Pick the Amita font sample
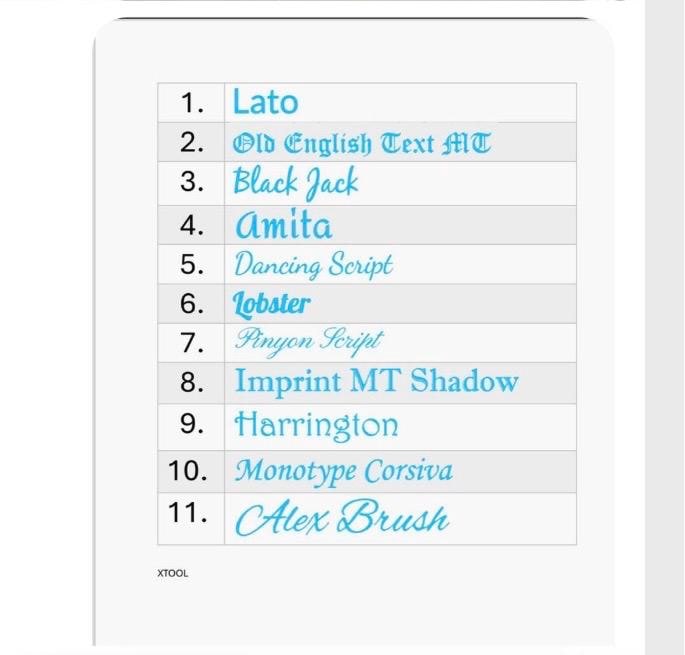Image resolution: width=685 pixels, height=655 pixels. click(283, 224)
